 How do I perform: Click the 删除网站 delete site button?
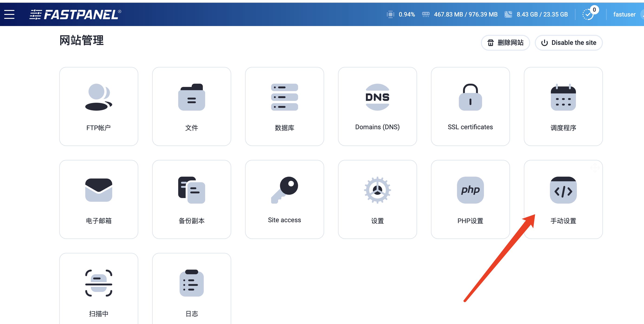(x=505, y=43)
